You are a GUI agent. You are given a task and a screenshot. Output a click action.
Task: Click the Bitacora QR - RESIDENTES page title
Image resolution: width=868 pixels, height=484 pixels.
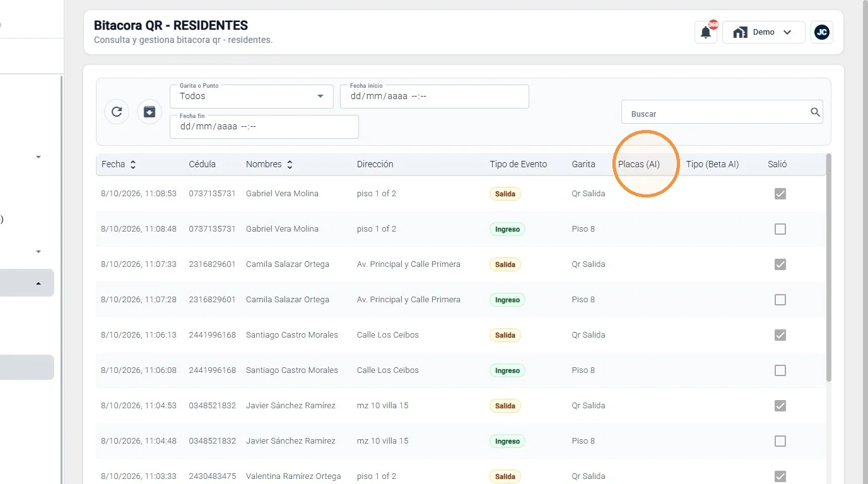[171, 26]
